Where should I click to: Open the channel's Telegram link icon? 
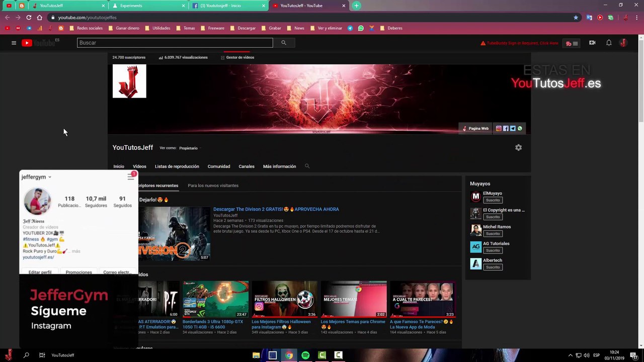coord(513,128)
